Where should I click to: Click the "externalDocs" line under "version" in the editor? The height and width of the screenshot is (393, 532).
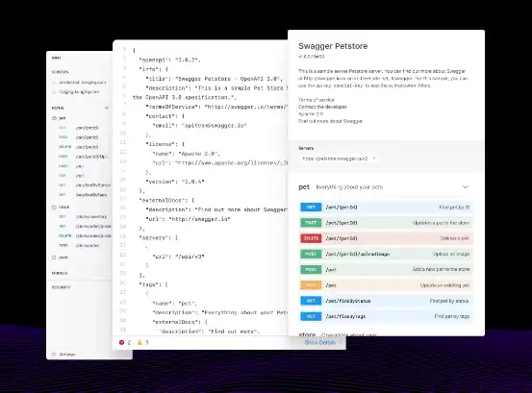point(166,200)
